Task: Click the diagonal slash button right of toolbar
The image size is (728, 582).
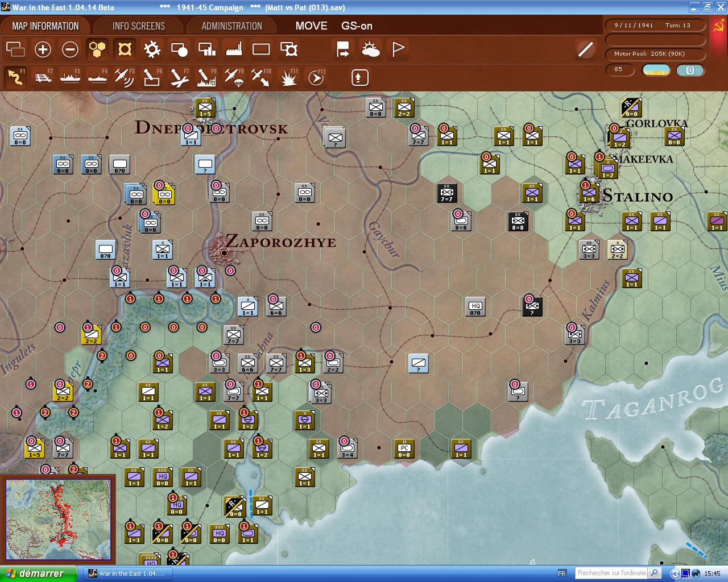Action: point(585,49)
